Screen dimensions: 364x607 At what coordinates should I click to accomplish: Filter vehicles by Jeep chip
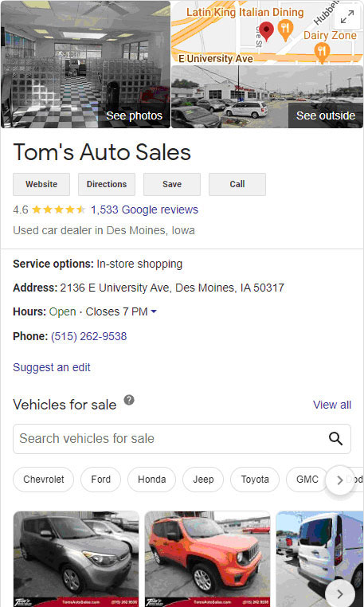click(203, 480)
